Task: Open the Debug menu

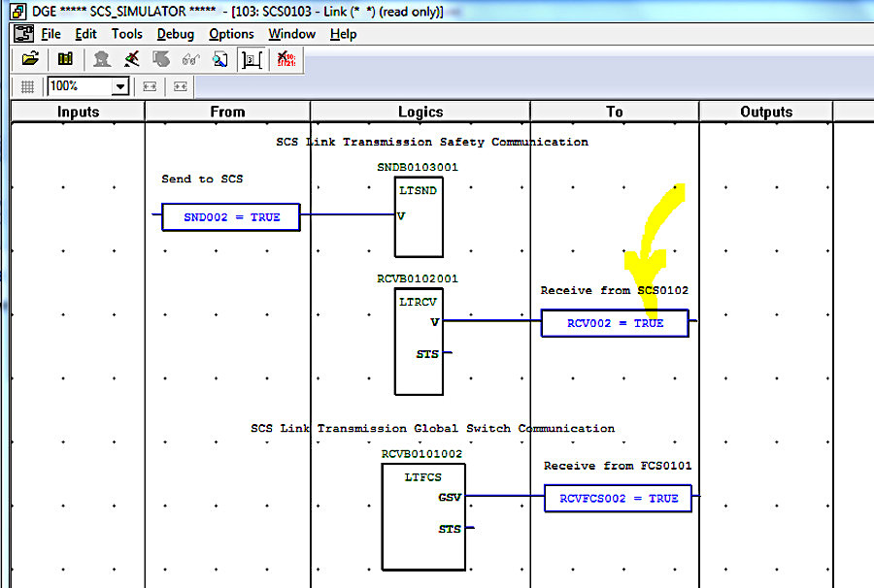Action: [176, 34]
